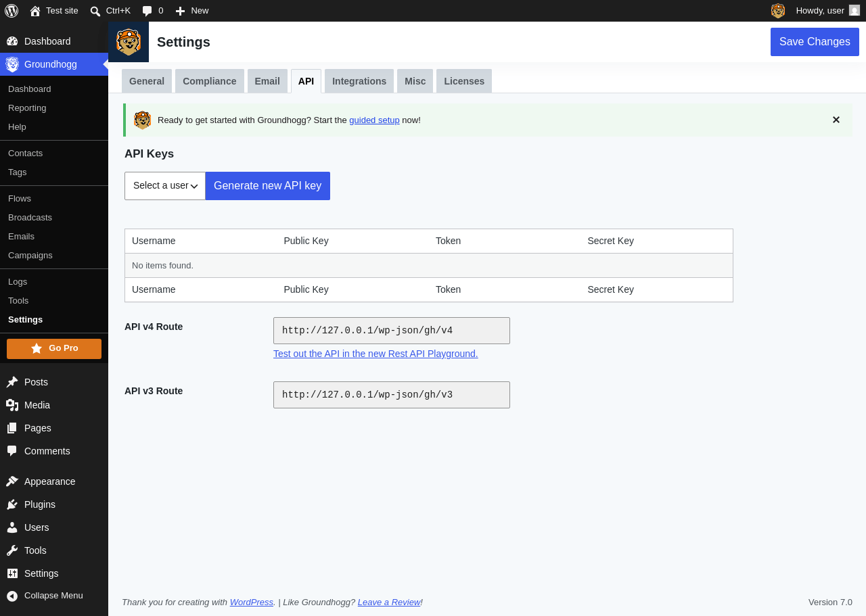
Task: Click the Comments bubble icon in sidebar
Action: pos(12,451)
